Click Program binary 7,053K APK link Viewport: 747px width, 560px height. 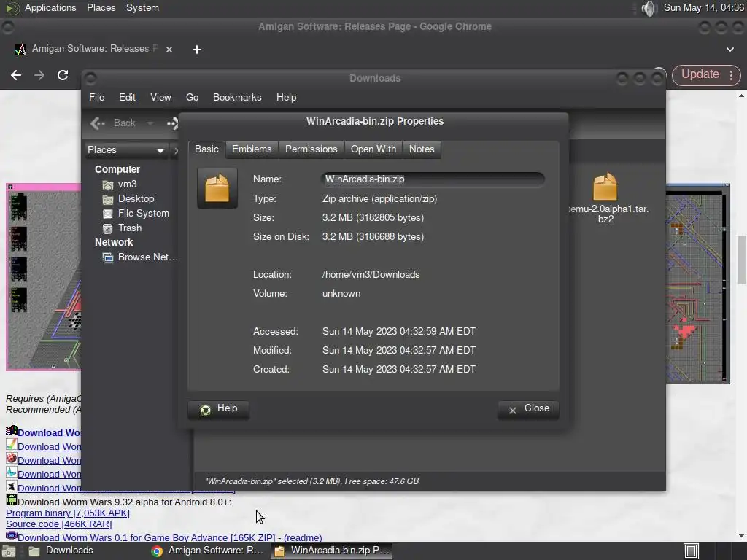[x=68, y=513]
